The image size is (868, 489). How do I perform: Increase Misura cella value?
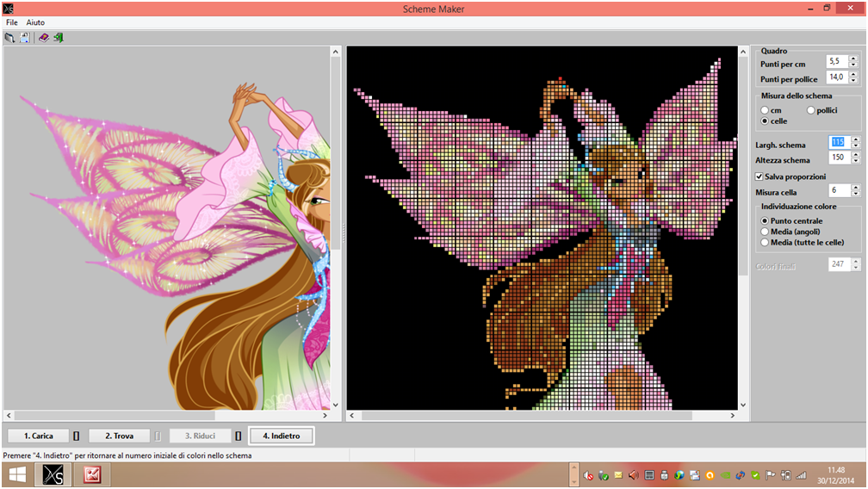(856, 187)
